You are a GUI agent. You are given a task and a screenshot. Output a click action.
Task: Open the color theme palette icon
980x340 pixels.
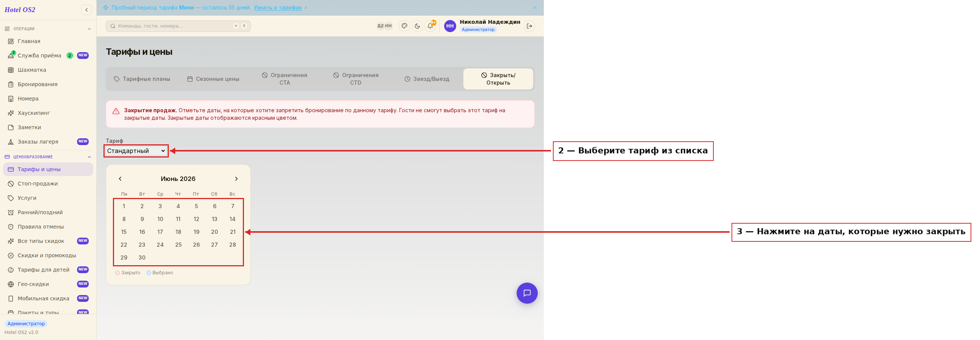point(404,26)
